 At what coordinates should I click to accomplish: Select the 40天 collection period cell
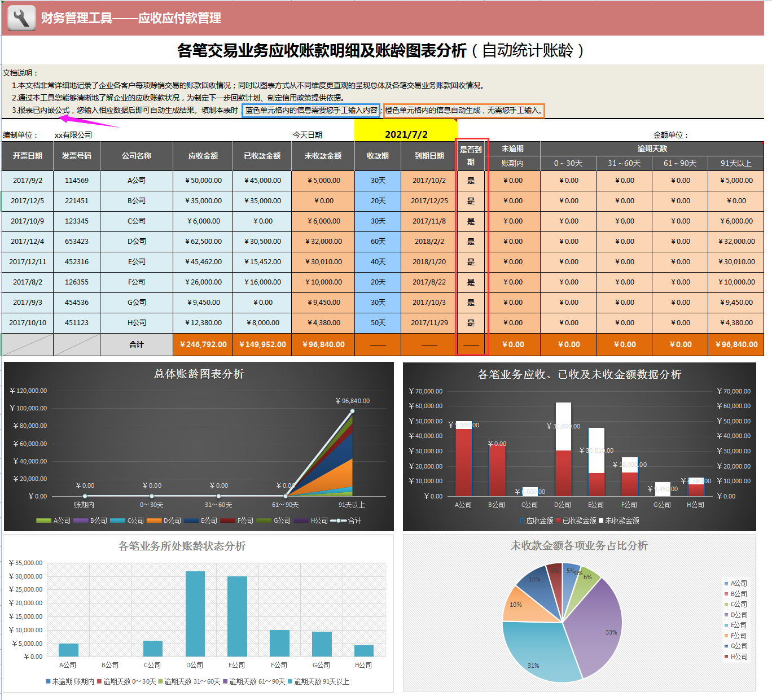378,262
